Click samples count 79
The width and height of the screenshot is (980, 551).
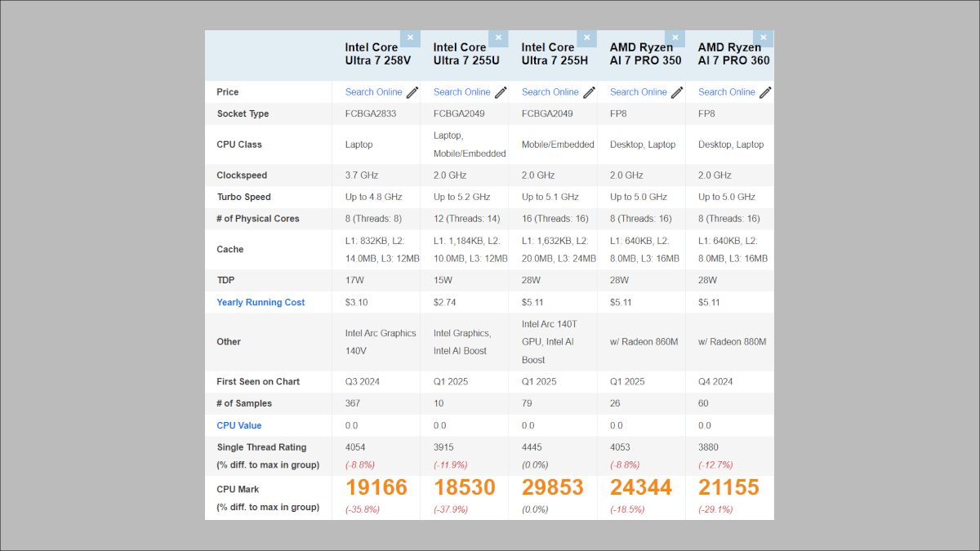(x=528, y=403)
